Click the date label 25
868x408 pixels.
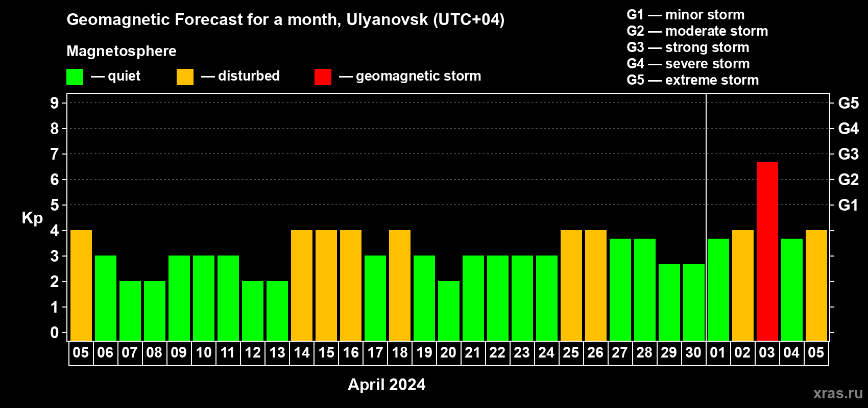click(571, 353)
